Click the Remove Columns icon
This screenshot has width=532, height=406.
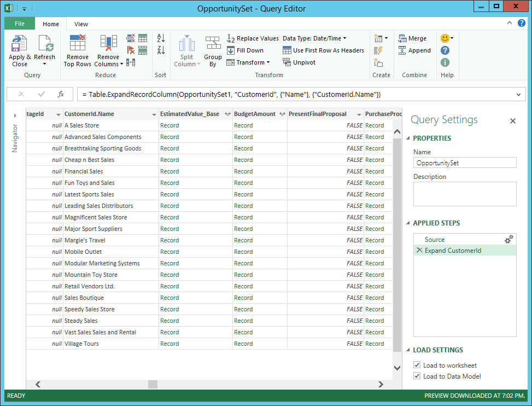109,43
